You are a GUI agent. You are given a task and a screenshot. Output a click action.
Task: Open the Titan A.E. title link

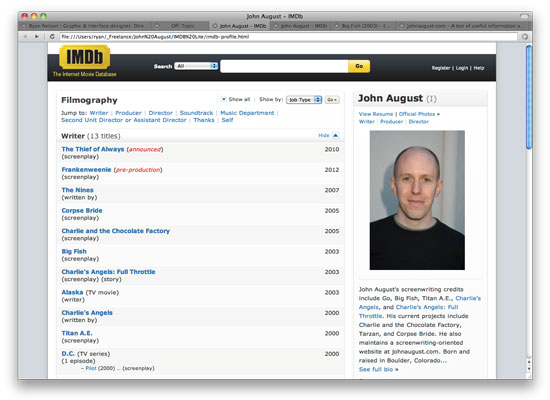coord(77,333)
